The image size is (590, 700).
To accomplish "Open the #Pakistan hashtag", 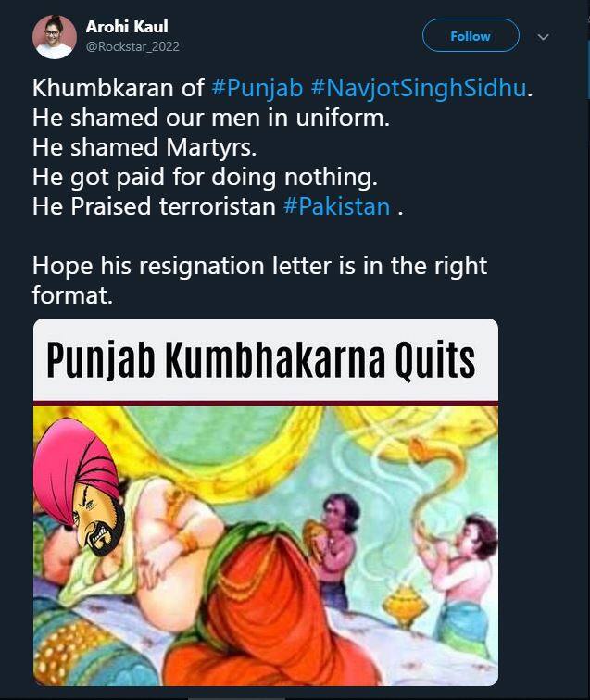I will 336,206.
